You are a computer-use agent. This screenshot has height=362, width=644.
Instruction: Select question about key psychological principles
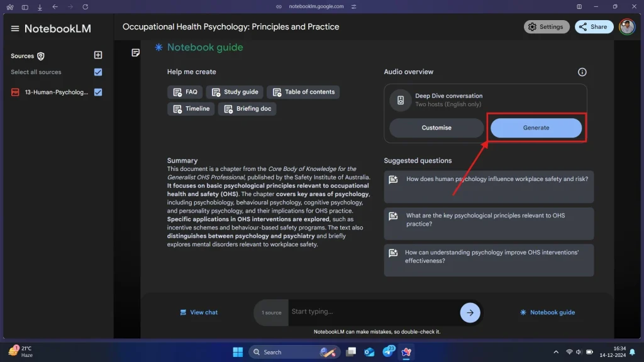pyautogui.click(x=489, y=224)
